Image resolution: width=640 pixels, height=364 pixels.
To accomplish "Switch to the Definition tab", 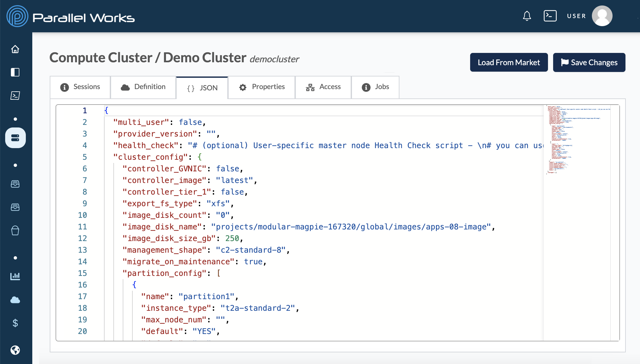I will (x=143, y=87).
